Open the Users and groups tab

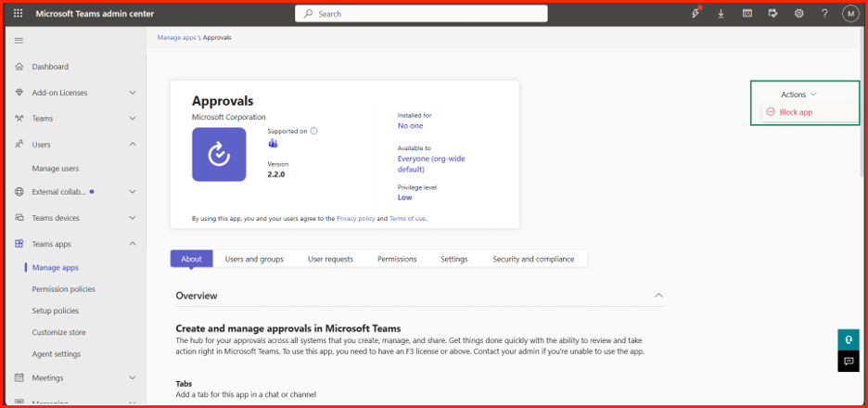(x=254, y=259)
